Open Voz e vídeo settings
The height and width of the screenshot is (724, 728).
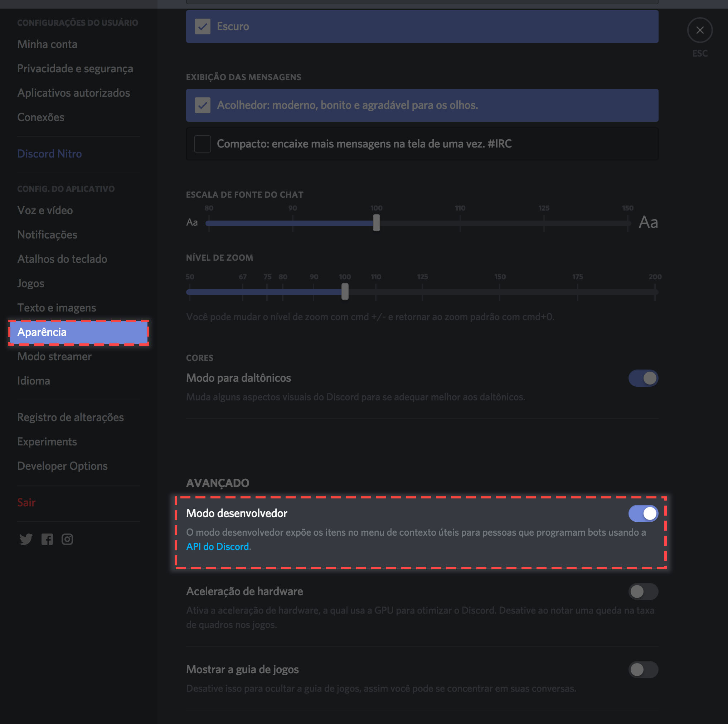tap(44, 209)
